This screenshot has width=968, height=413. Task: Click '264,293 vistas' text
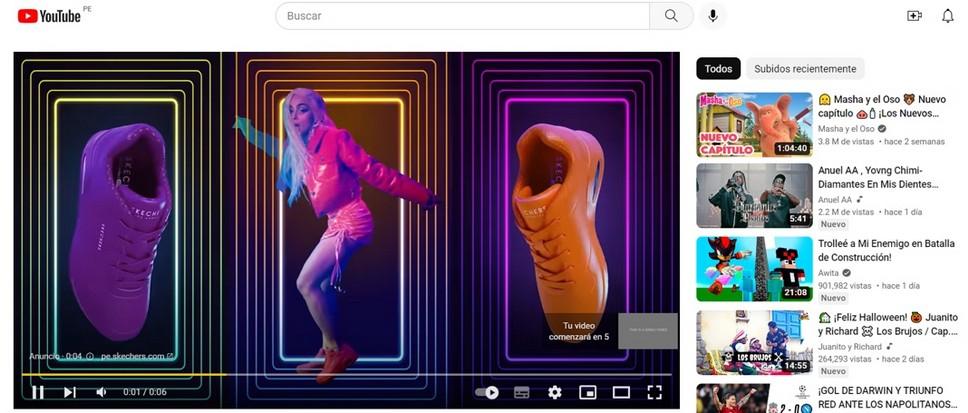[x=845, y=359]
